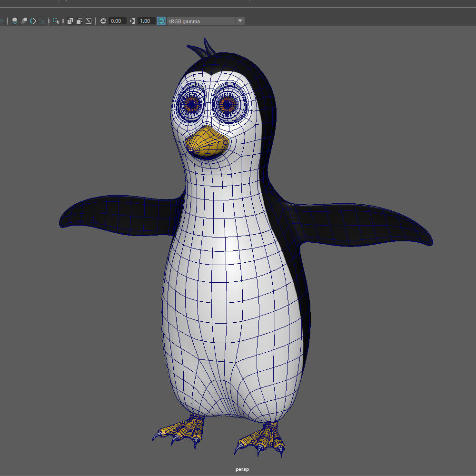Toggle the shadows display icon
Screen dimensions: 476x476
pos(15,21)
